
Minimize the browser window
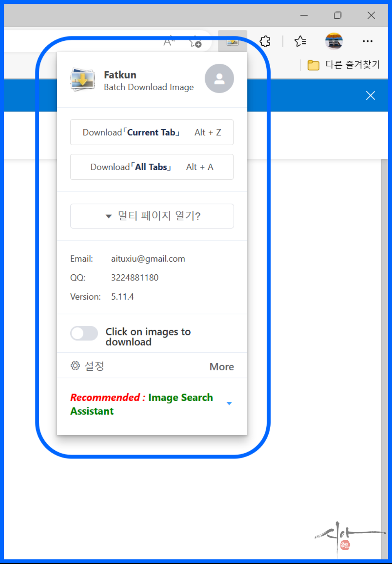click(x=304, y=15)
